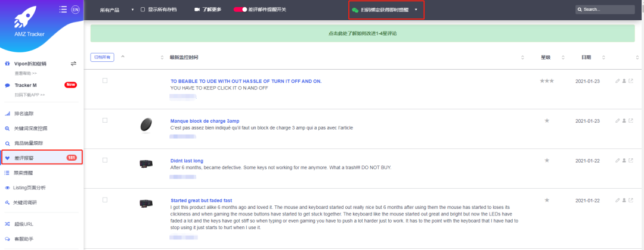
Task: Click the 最新监控时间 column header
Action: (184, 57)
